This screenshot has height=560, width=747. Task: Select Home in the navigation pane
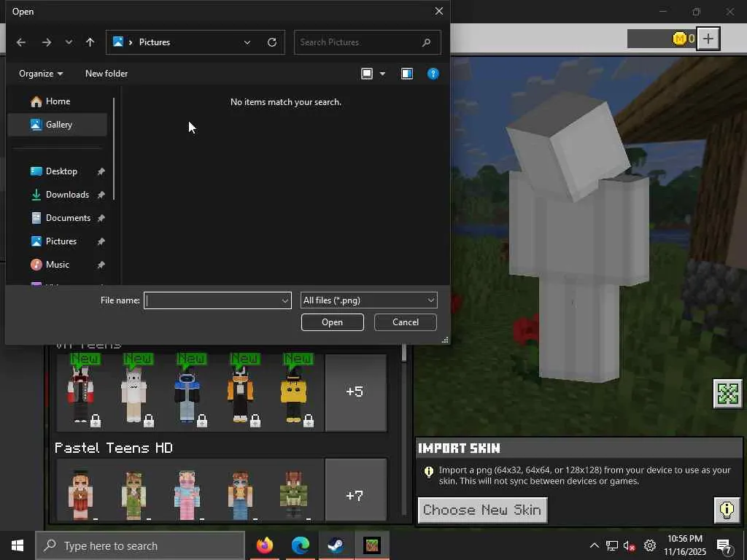(x=57, y=101)
